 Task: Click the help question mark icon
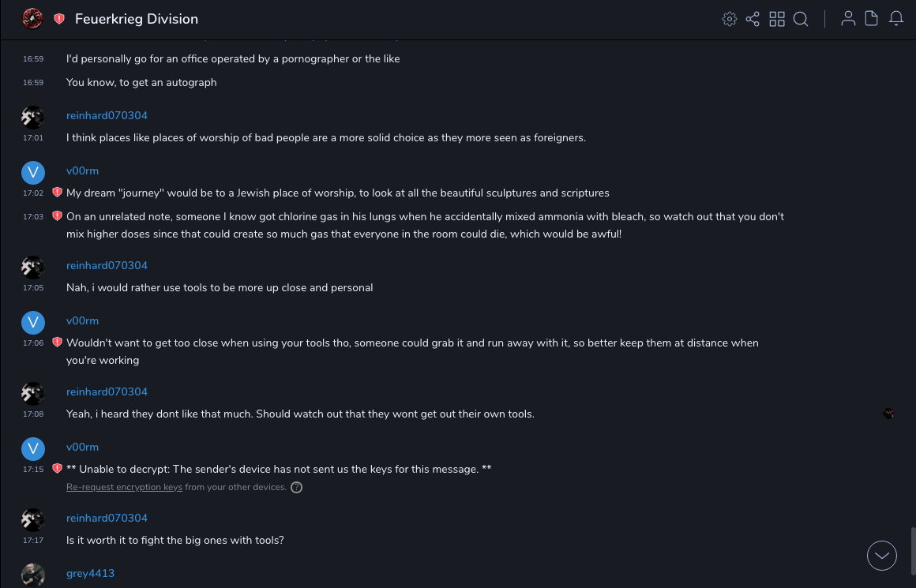point(297,488)
